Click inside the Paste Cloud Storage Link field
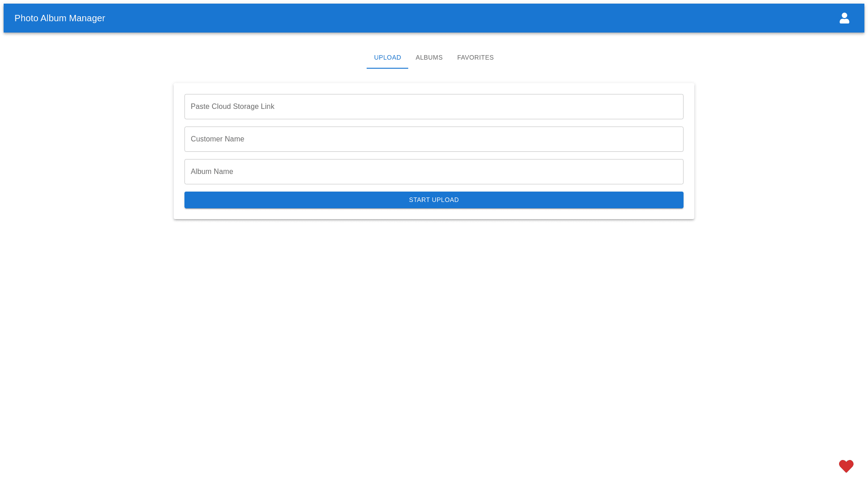The width and height of the screenshot is (868, 488). tap(434, 106)
